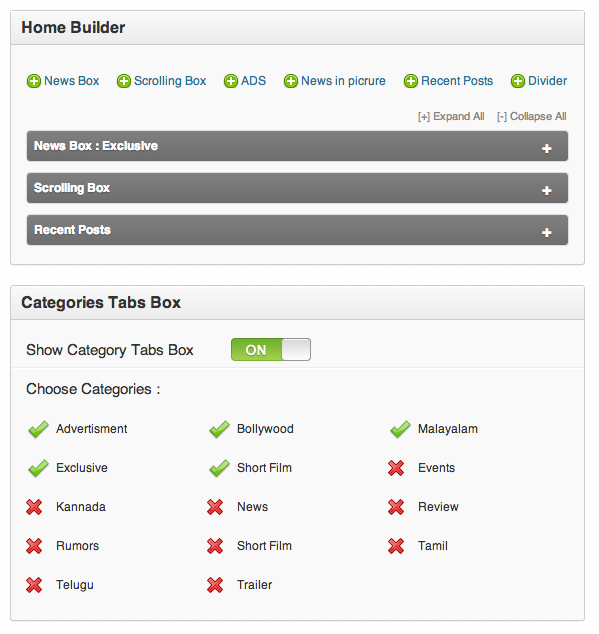The height and width of the screenshot is (634, 599).
Task: Enable the Tamil category
Action: [396, 546]
